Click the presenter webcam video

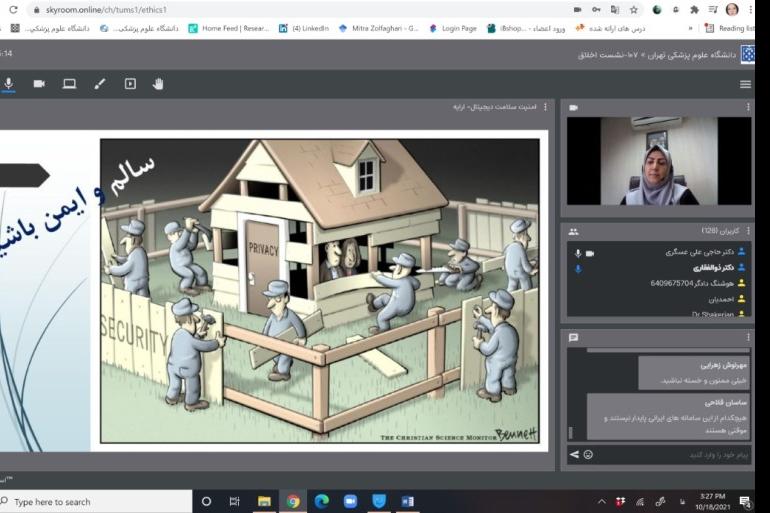point(659,161)
